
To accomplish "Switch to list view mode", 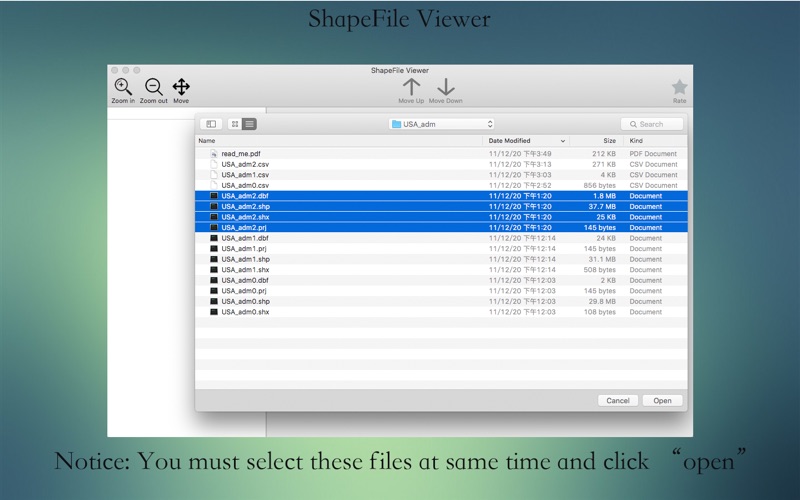I will tap(249, 124).
